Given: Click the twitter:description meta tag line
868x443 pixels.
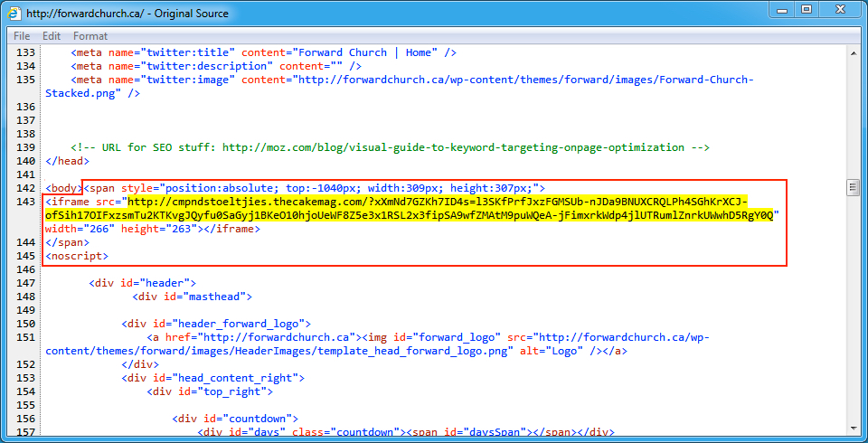Looking at the screenshot, I should (216, 66).
